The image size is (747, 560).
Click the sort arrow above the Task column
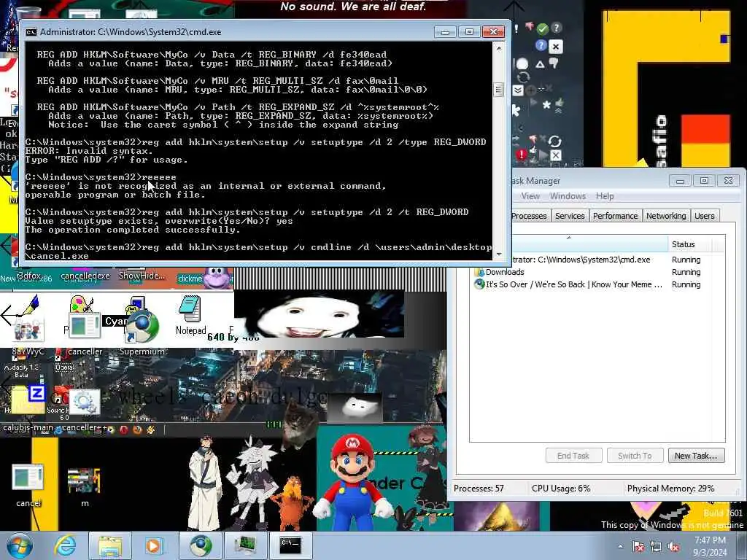[568, 238]
